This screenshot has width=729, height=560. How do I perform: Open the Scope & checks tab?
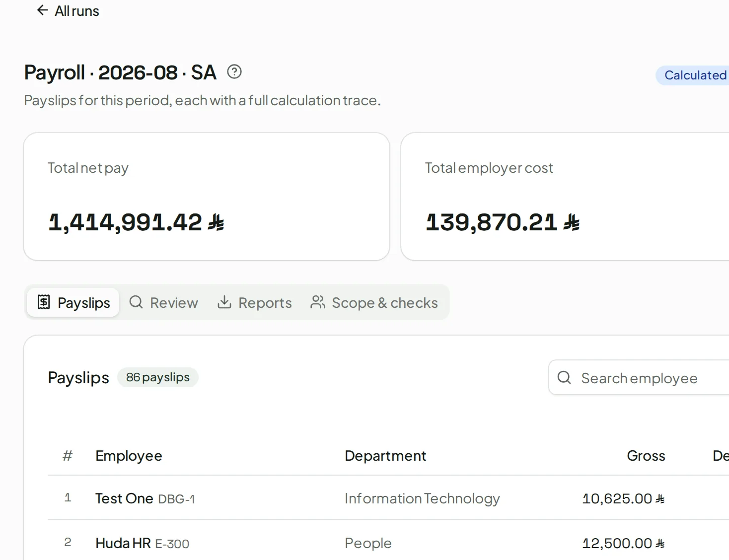(374, 302)
